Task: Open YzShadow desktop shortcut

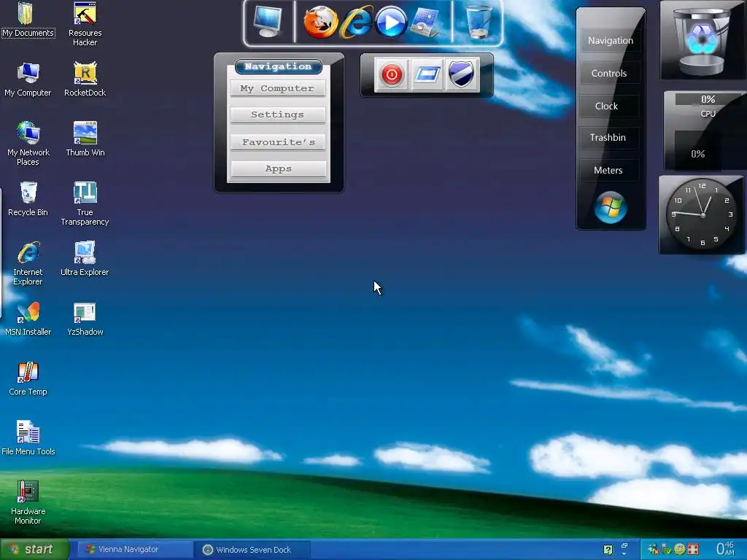Action: [85, 319]
